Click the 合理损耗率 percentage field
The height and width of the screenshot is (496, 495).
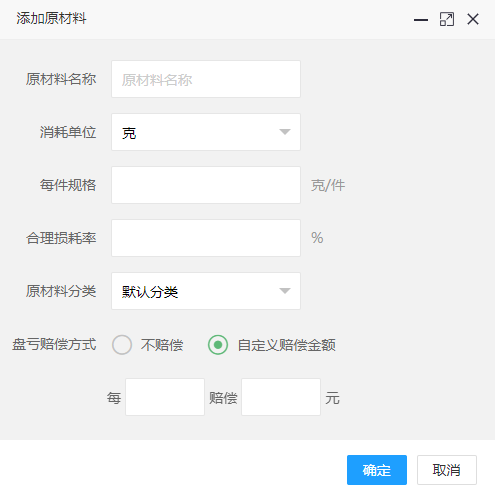tap(206, 238)
